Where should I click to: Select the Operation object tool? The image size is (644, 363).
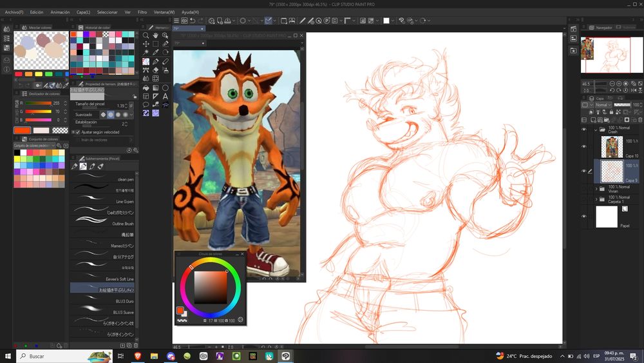point(166,35)
